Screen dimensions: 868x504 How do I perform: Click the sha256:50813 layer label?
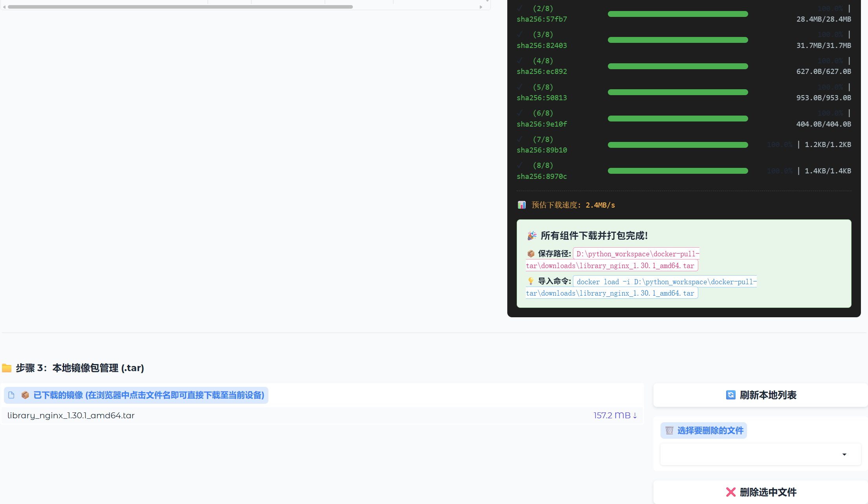(x=542, y=98)
